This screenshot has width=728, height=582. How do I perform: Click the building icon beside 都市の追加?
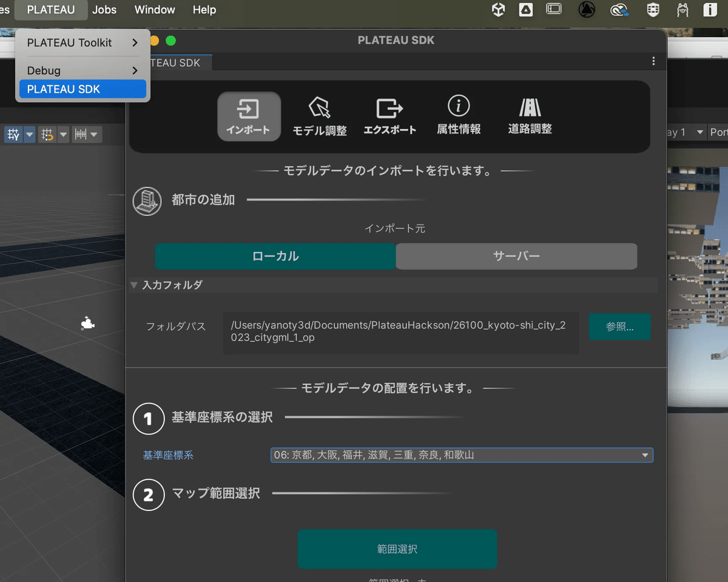click(x=147, y=201)
